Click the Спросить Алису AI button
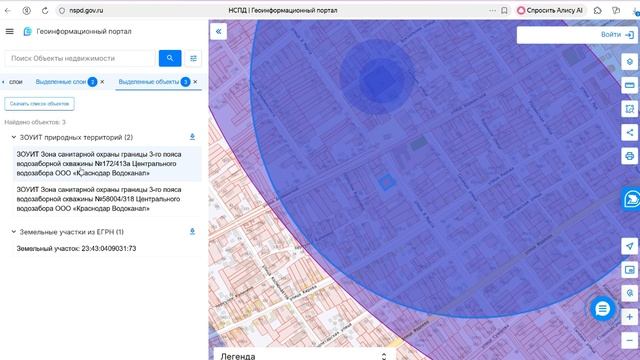 550,11
